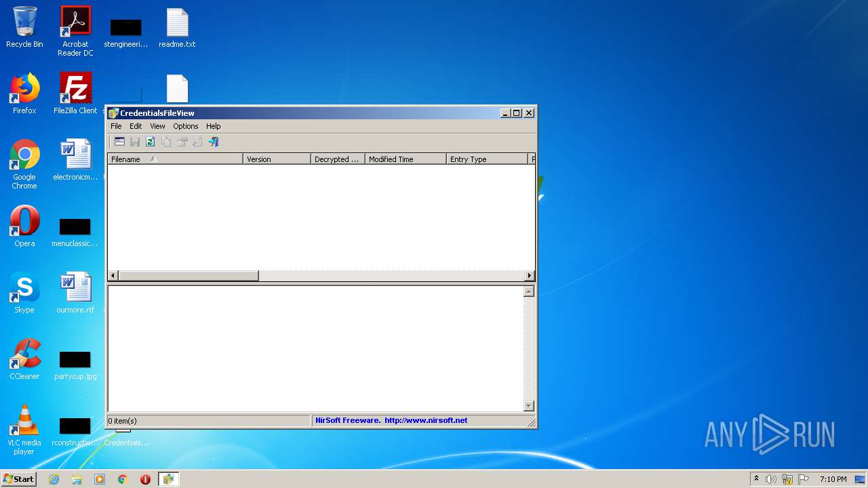This screenshot has width=868, height=488.
Task: Launch Chrome from the taskbar
Action: [x=123, y=479]
